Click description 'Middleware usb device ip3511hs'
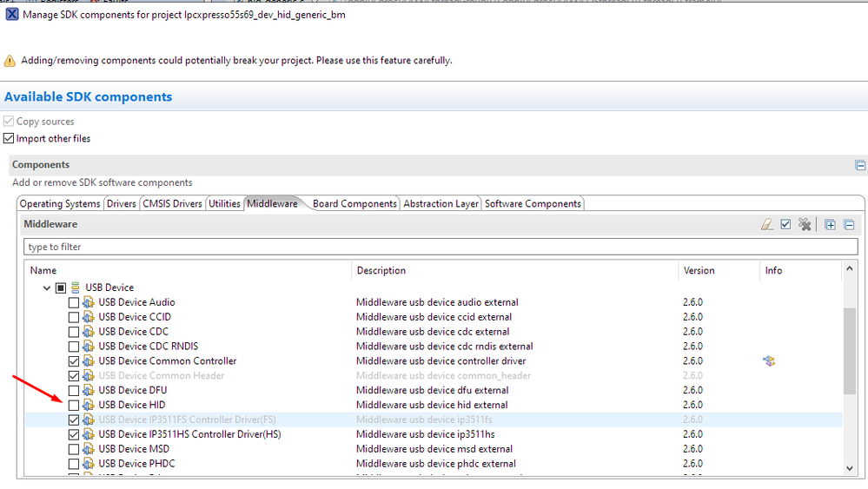 tap(426, 434)
